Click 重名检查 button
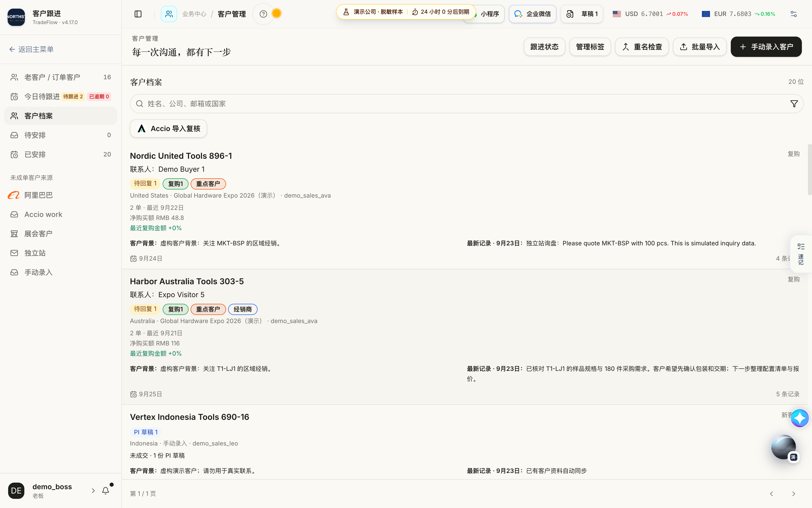The image size is (812, 508). tap(642, 47)
